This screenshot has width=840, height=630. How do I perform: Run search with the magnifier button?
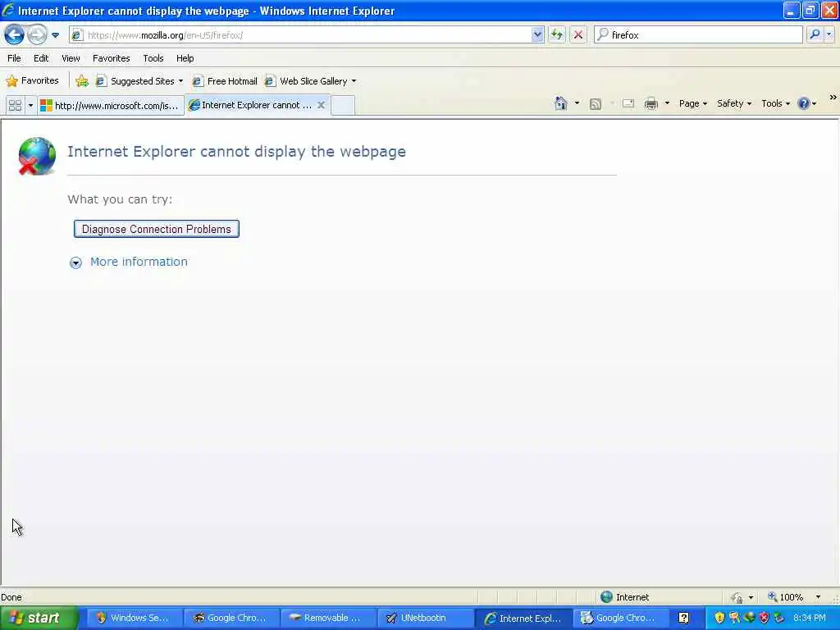(x=815, y=34)
